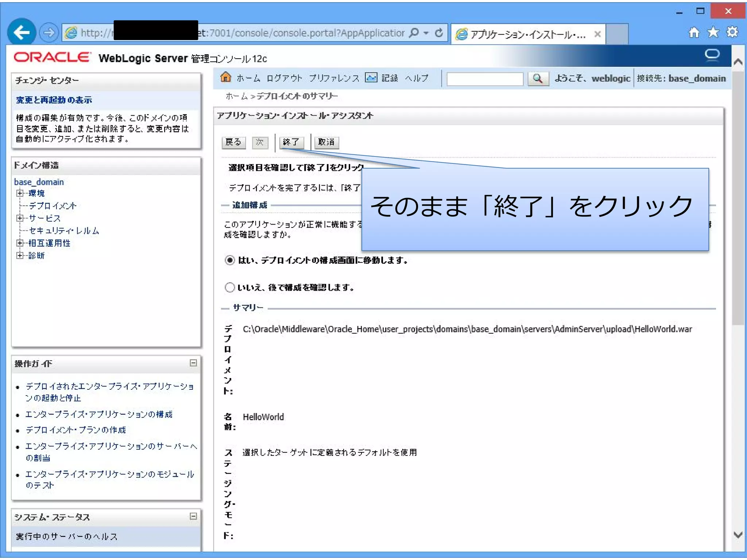Open the address bar dropdown arrow

click(426, 33)
